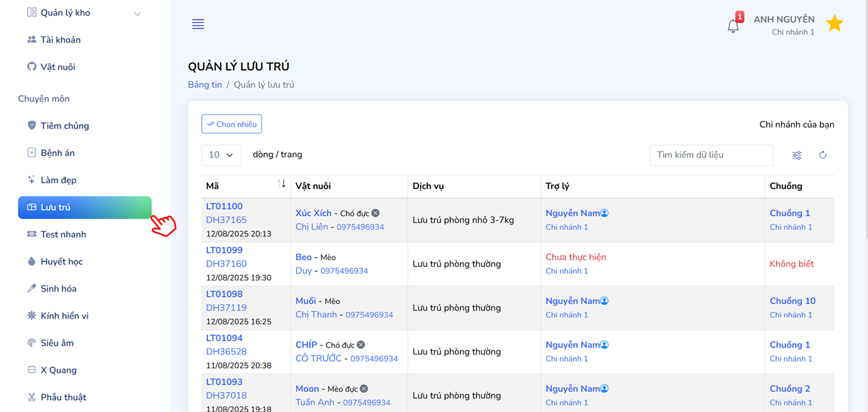Open the rows per page dropdown
The width and height of the screenshot is (868, 412).
tap(221, 155)
